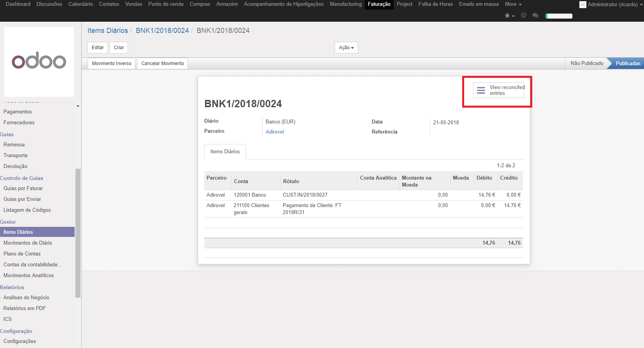
Task: Click the @ mentions icon
Action: click(x=524, y=15)
